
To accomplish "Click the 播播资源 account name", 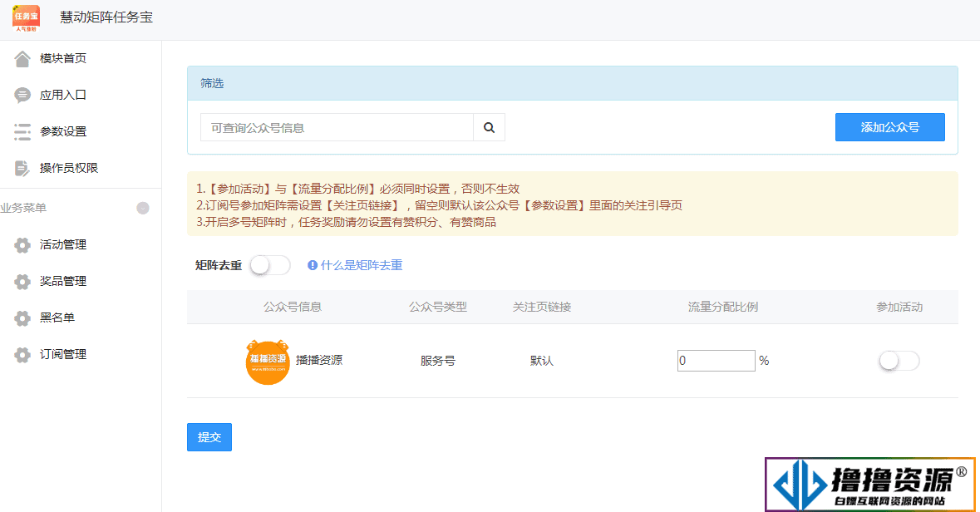I will [x=319, y=360].
